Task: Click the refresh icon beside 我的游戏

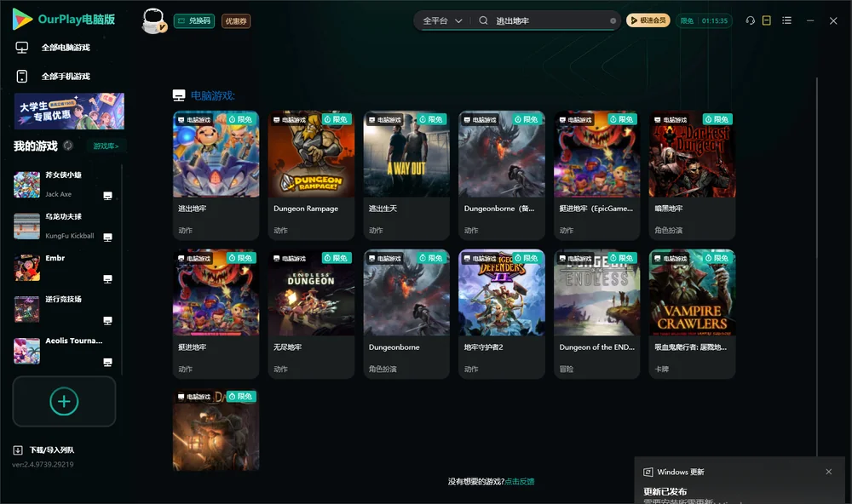Action: [x=68, y=146]
